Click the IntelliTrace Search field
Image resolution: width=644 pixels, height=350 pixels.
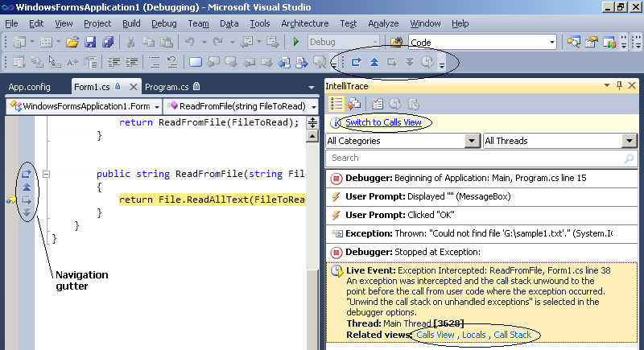(x=481, y=158)
